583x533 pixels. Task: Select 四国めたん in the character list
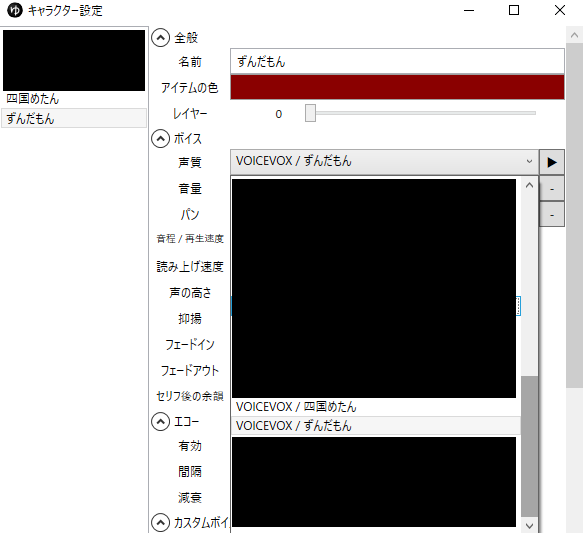click(74, 99)
